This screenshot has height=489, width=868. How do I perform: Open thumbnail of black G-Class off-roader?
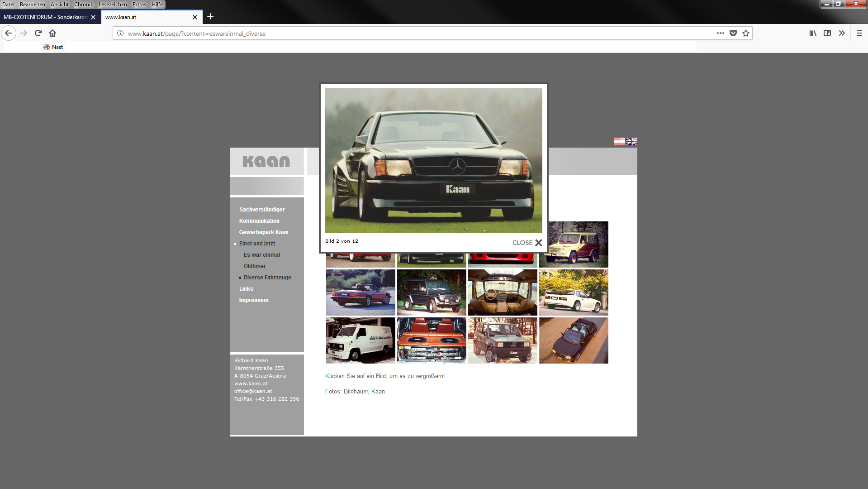pyautogui.click(x=432, y=292)
